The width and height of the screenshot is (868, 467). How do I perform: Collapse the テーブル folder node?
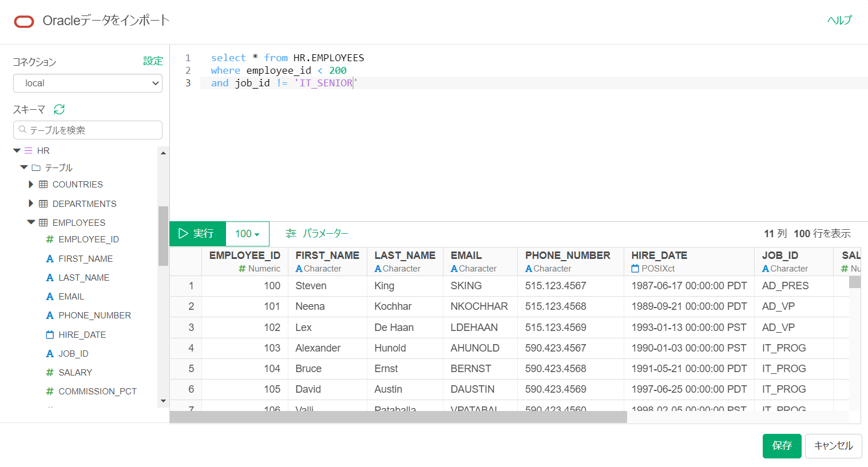[24, 167]
